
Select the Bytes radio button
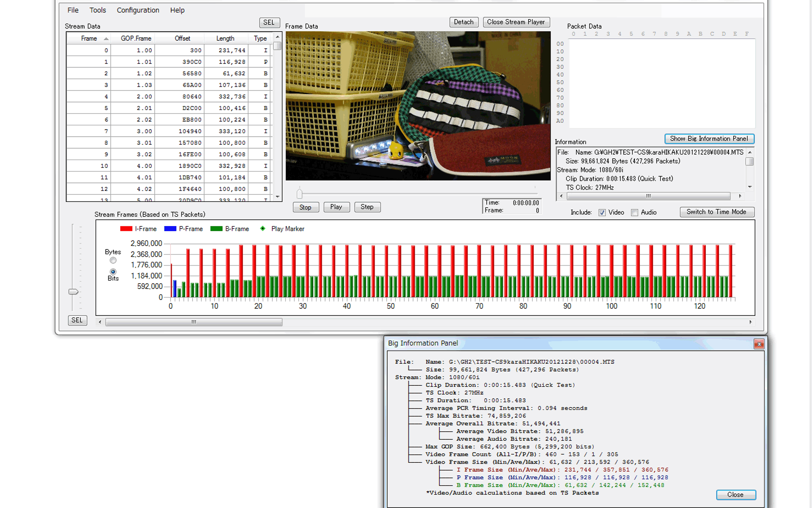pyautogui.click(x=113, y=260)
